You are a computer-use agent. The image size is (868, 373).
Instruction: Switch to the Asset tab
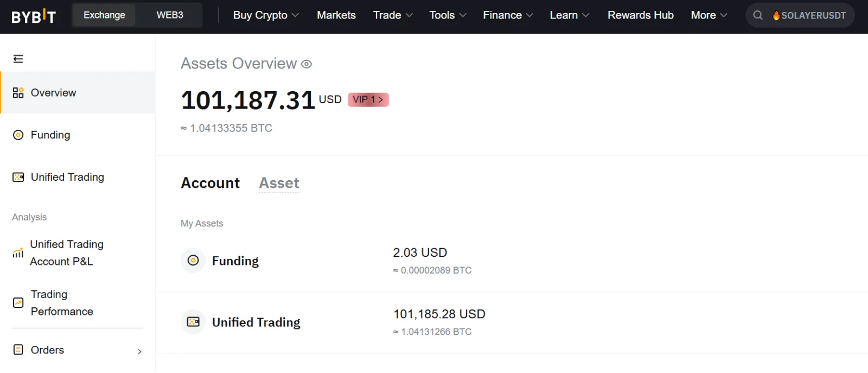click(279, 183)
